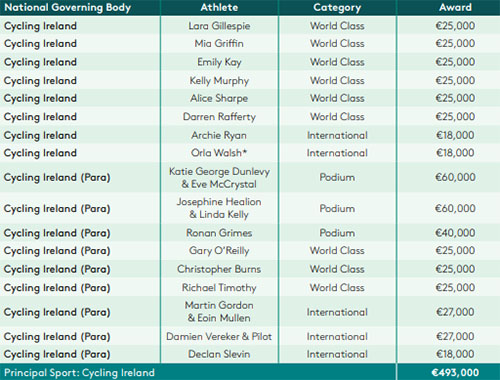Click the Category column header

tap(337, 8)
